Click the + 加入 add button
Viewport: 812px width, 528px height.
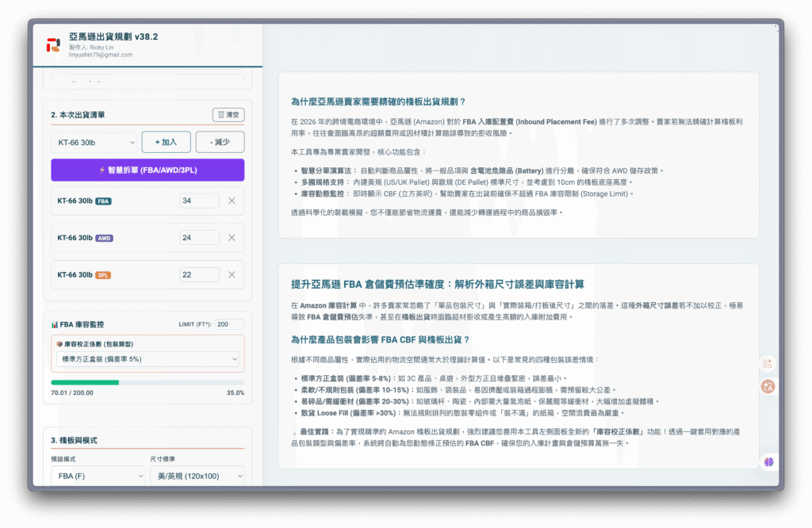tap(165, 142)
